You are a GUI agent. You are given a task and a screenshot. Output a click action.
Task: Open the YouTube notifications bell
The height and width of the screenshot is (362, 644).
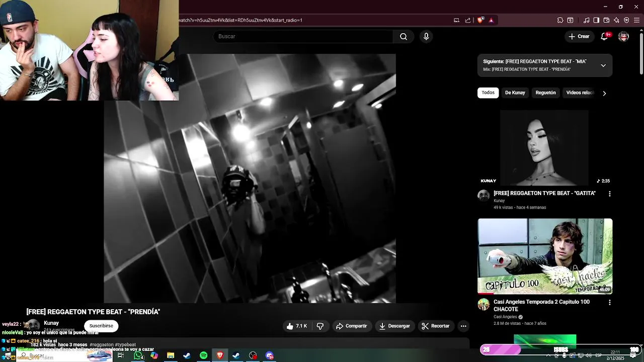pos(605,36)
